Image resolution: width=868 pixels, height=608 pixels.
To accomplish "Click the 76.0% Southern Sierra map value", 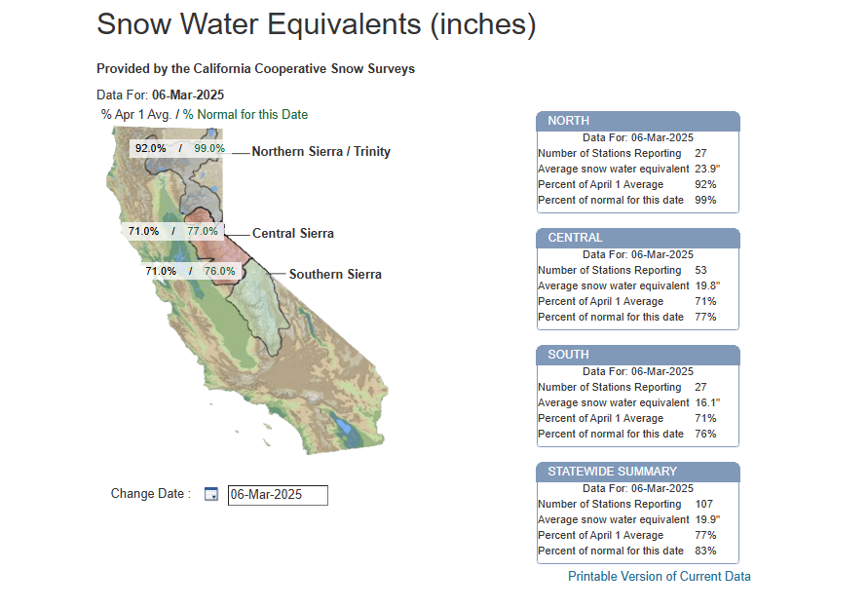I will point(219,271).
